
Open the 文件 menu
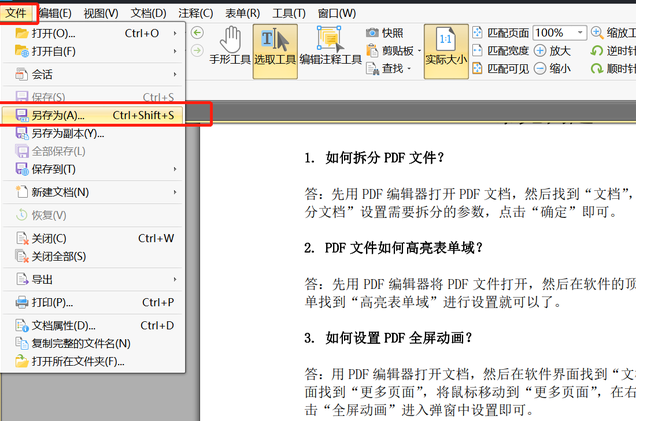pyautogui.click(x=16, y=13)
